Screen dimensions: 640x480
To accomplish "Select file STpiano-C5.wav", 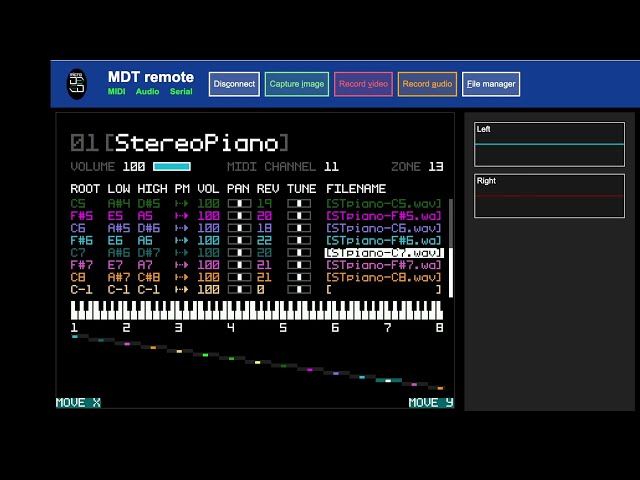I will pos(384,203).
